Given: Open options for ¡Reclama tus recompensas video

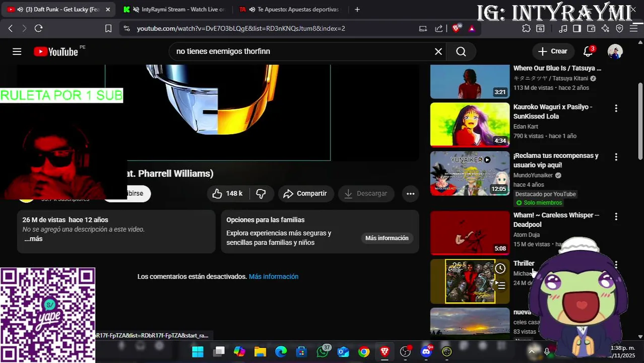Looking at the screenshot, I should pyautogui.click(x=616, y=157).
